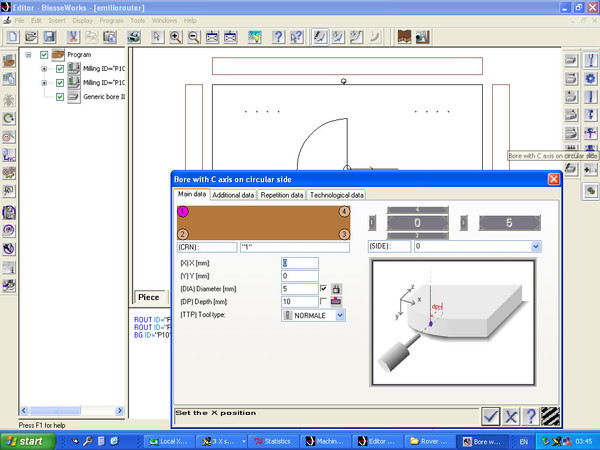Click the Open folder toolbar icon
Viewport: 600px width, 450px height.
31,37
